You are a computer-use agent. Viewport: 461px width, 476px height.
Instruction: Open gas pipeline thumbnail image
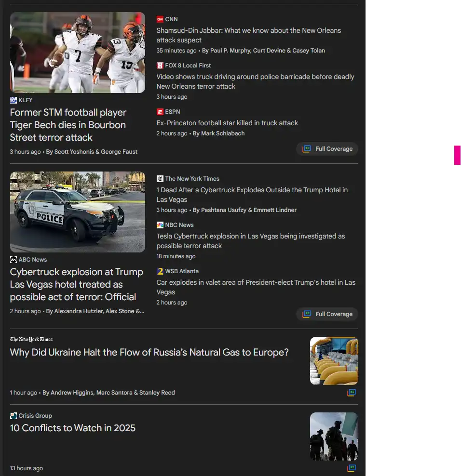coord(334,361)
